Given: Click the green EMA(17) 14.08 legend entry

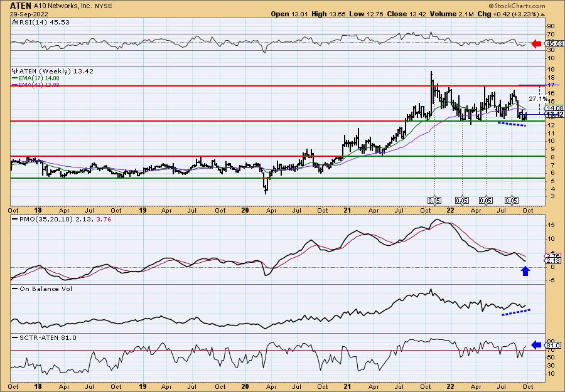Looking at the screenshot, I should click(36, 78).
